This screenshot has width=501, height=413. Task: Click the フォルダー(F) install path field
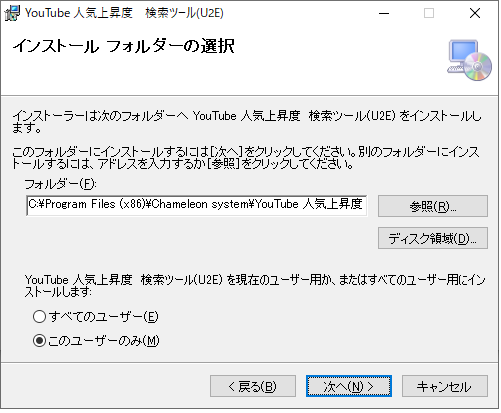pyautogui.click(x=197, y=206)
